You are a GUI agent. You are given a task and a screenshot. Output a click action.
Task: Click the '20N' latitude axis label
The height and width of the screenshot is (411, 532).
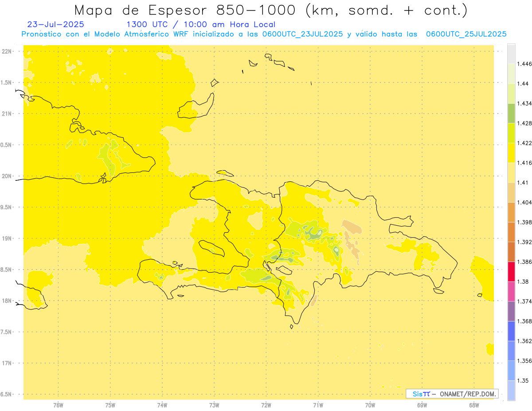click(x=7, y=176)
